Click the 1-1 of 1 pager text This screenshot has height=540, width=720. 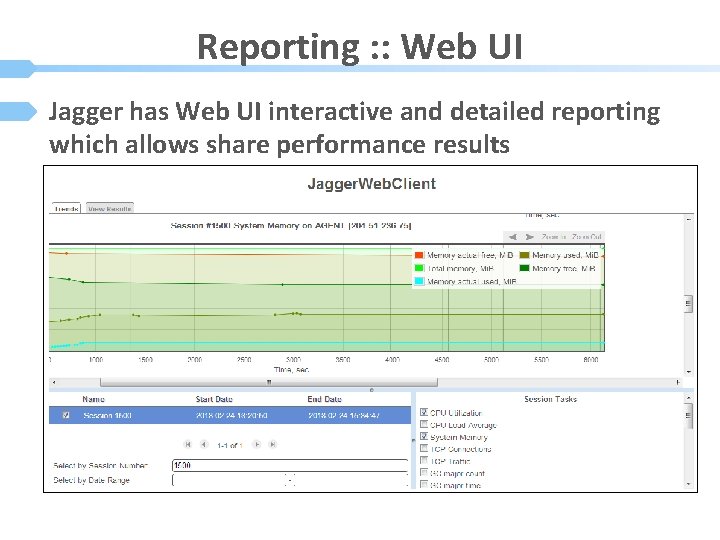[230, 445]
